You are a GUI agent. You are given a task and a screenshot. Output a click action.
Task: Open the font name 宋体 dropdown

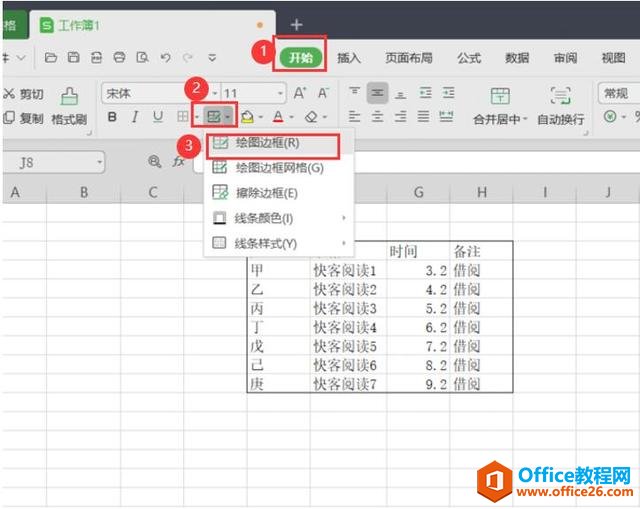point(214,94)
